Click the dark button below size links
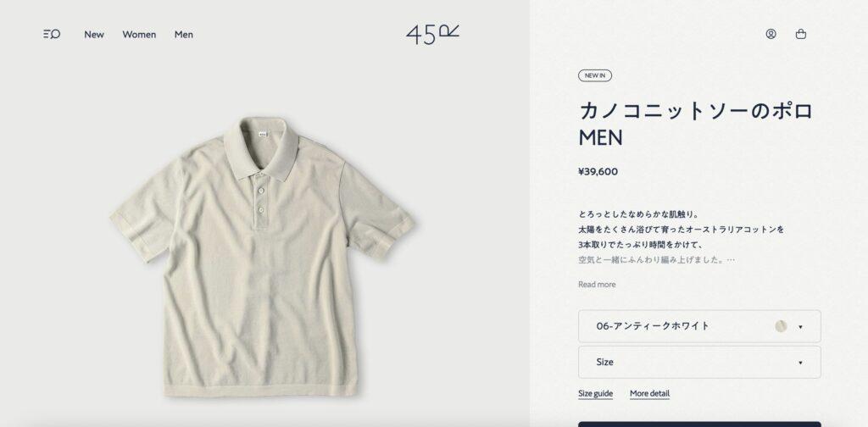 (x=699, y=424)
